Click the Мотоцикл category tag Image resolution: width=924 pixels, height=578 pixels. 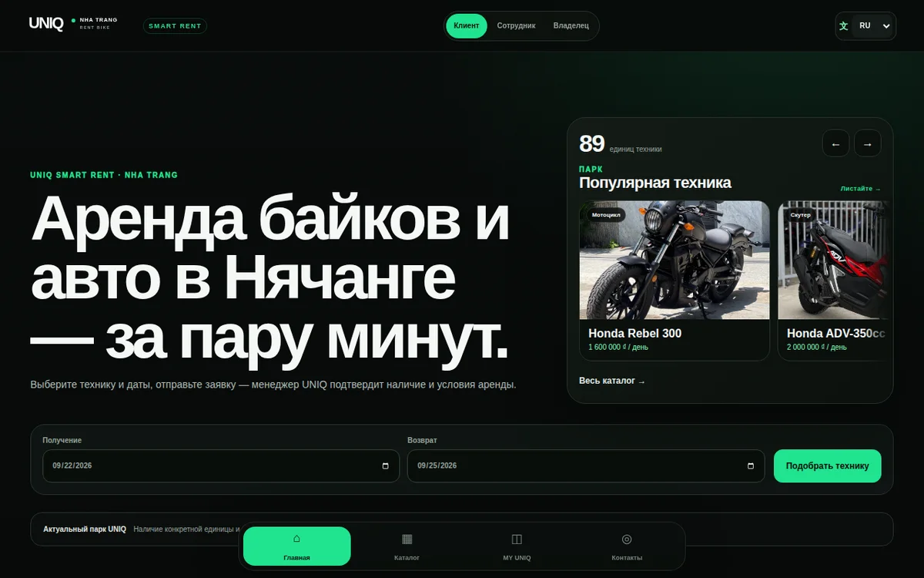606,215
